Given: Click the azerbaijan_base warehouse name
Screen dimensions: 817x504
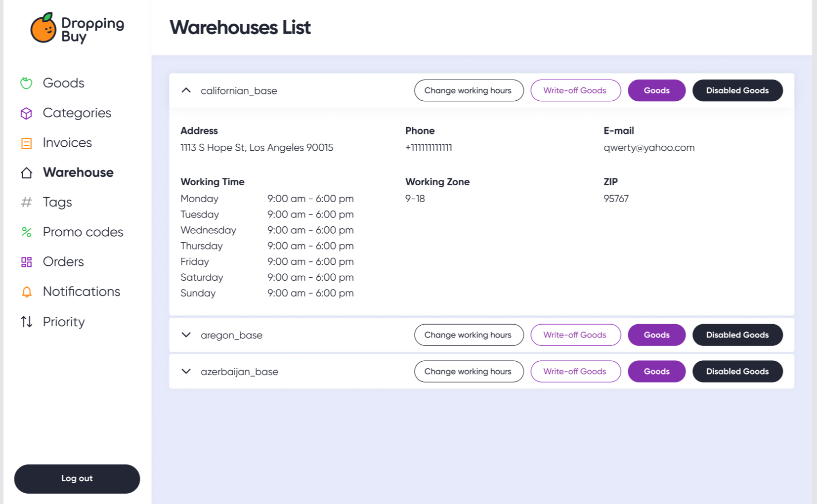Looking at the screenshot, I should [x=239, y=372].
